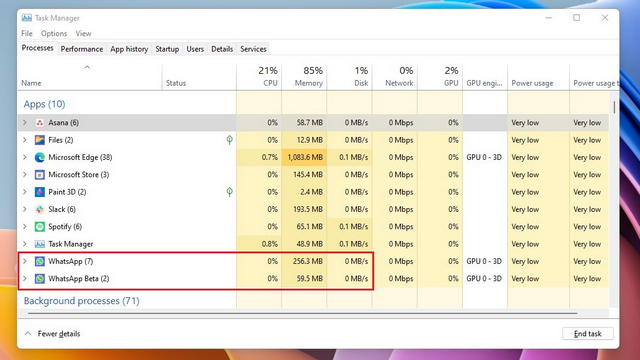Switch to the Details tab
Screen dimensions: 640x360
(x=222, y=49)
